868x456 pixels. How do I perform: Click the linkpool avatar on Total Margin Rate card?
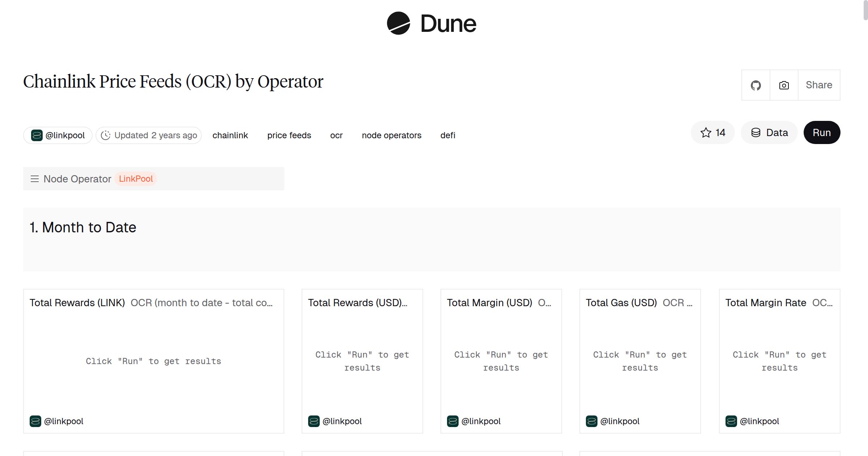pyautogui.click(x=731, y=421)
